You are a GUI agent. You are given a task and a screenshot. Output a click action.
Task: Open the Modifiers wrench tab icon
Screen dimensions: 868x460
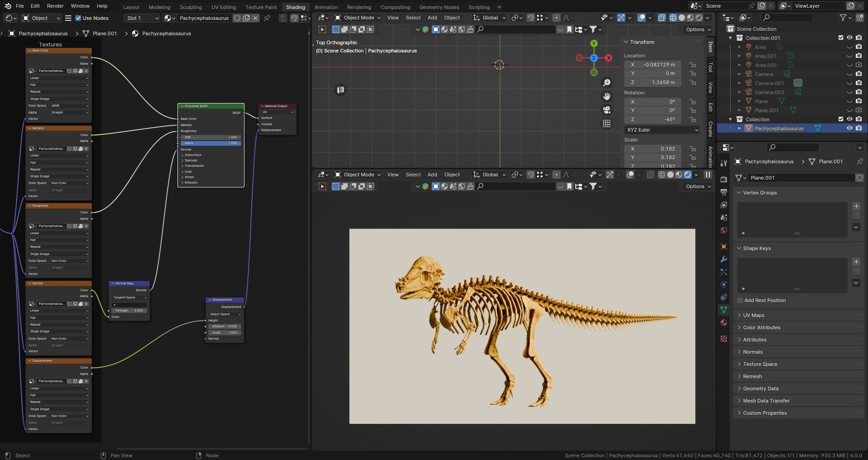pos(724,259)
